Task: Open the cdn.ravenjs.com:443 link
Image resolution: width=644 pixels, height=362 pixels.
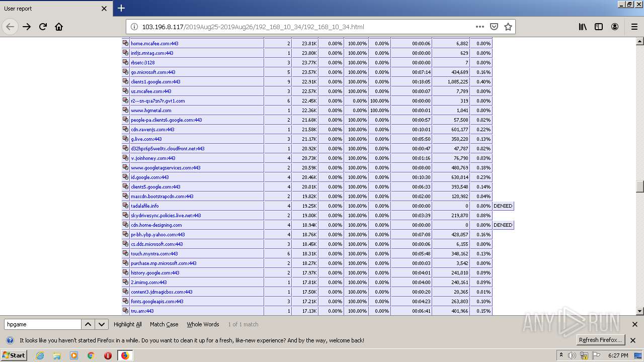Action: pos(152,130)
